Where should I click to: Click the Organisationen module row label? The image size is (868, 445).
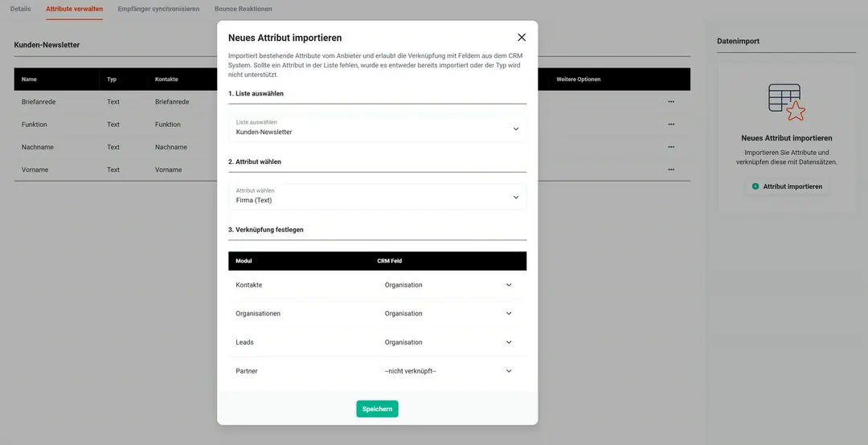point(258,313)
